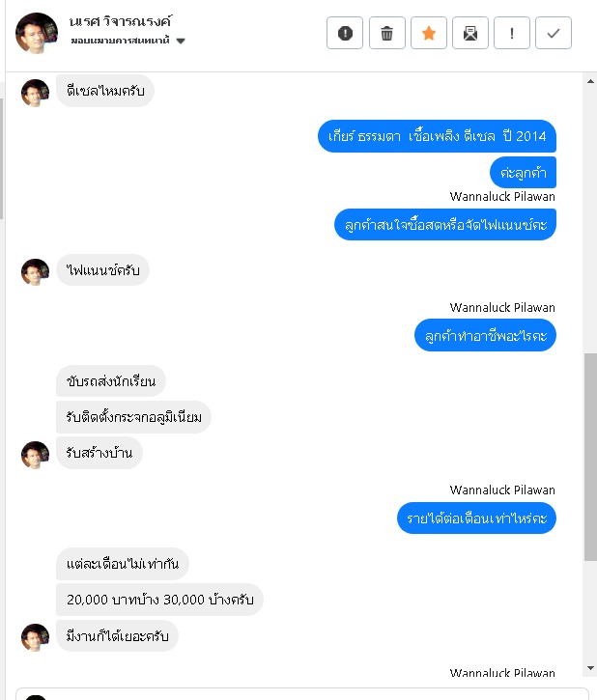Image resolution: width=597 pixels, height=700 pixels.
Task: Delete conversation with the trash icon
Action: 387,33
